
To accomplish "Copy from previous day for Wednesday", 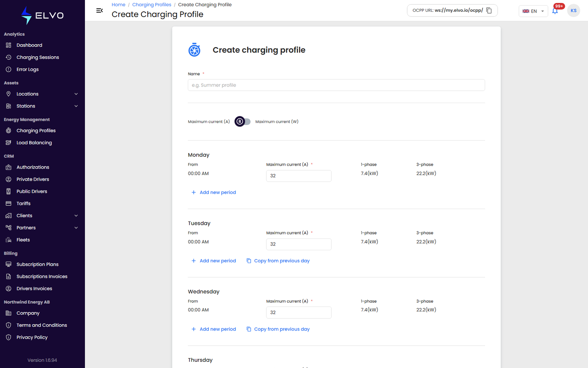I will point(278,329).
